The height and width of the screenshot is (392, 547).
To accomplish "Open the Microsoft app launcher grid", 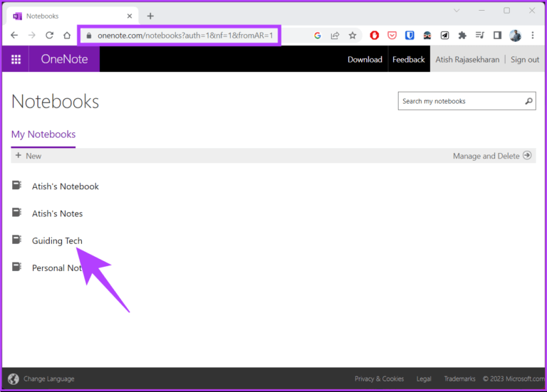I will [x=16, y=59].
